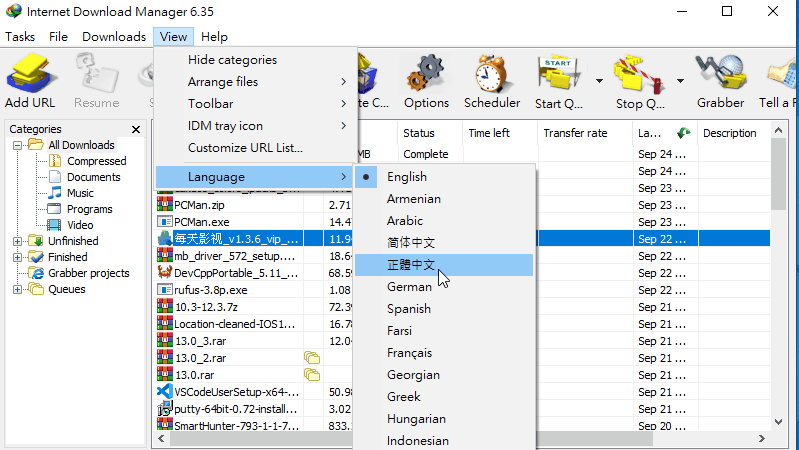
Task: Click the queue icon on 13.0_2.rar row
Action: tap(312, 358)
